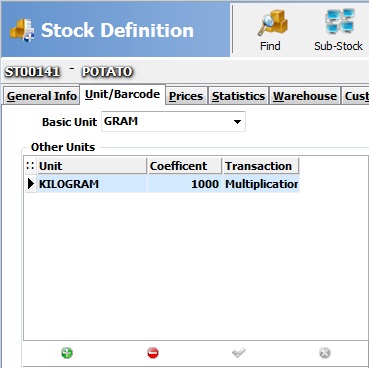Click the gray cancel edit icon
This screenshot has width=369, height=368.
pyautogui.click(x=325, y=353)
